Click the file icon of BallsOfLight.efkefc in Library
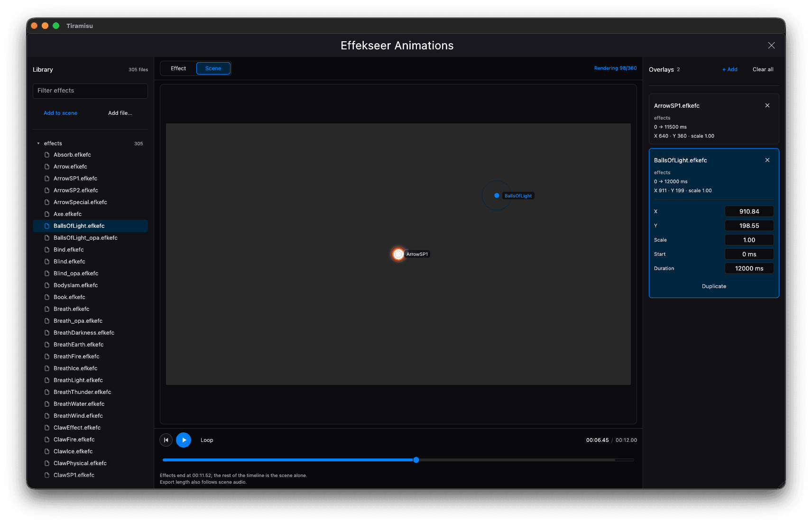 coord(47,226)
